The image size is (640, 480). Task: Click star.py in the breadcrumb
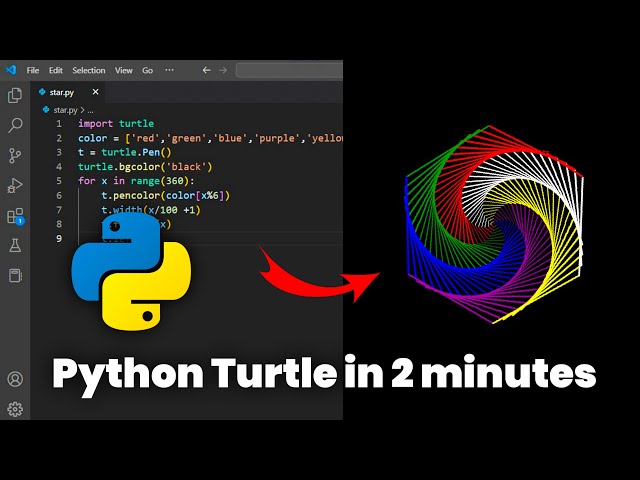65,110
